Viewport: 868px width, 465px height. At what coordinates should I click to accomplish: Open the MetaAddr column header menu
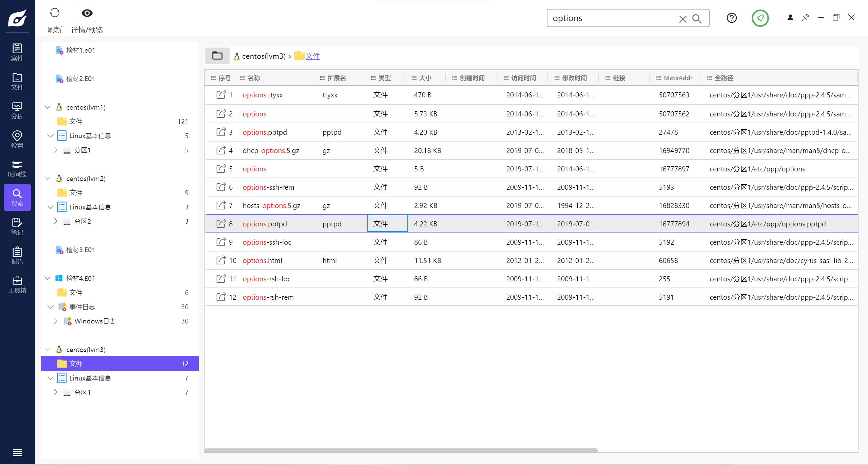point(658,78)
